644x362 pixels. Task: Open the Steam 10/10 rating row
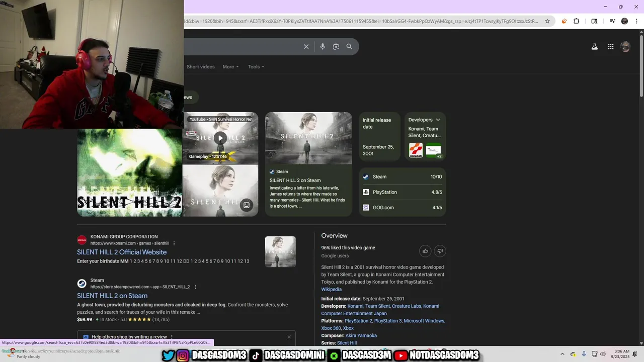coord(403,177)
